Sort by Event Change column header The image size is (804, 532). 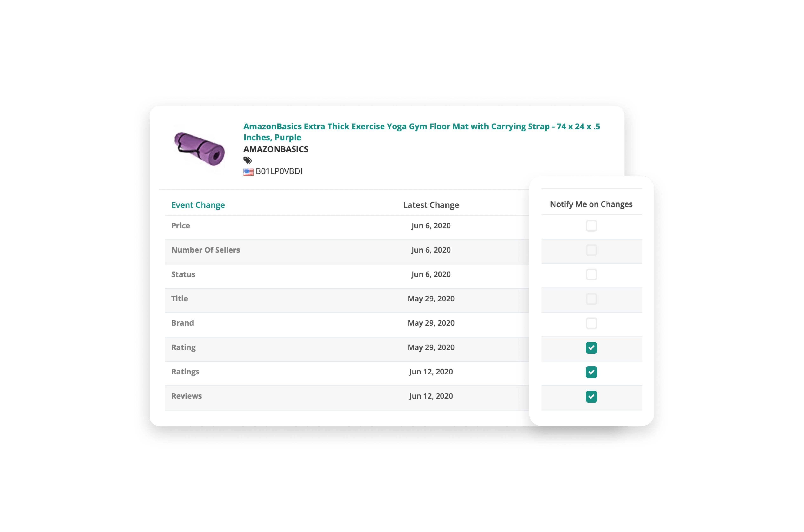pyautogui.click(x=198, y=205)
